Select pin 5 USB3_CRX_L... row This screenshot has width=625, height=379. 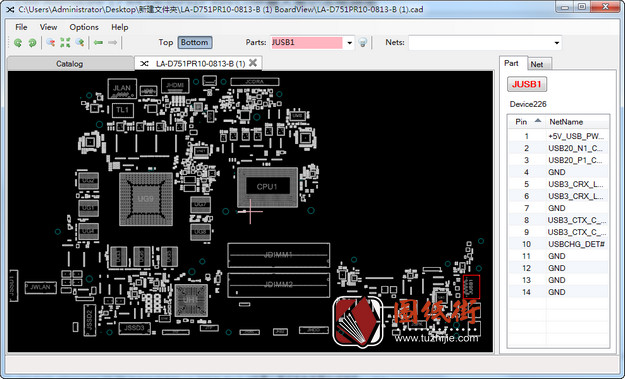tap(558, 184)
